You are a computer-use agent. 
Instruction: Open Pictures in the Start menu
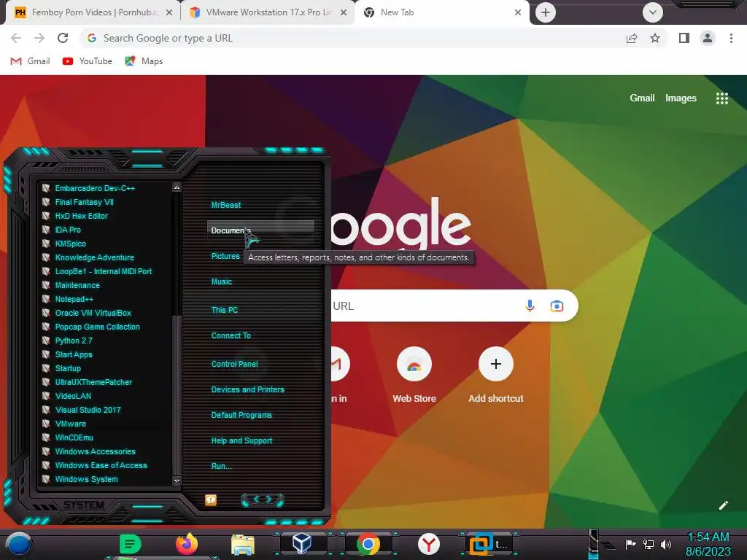click(x=225, y=256)
